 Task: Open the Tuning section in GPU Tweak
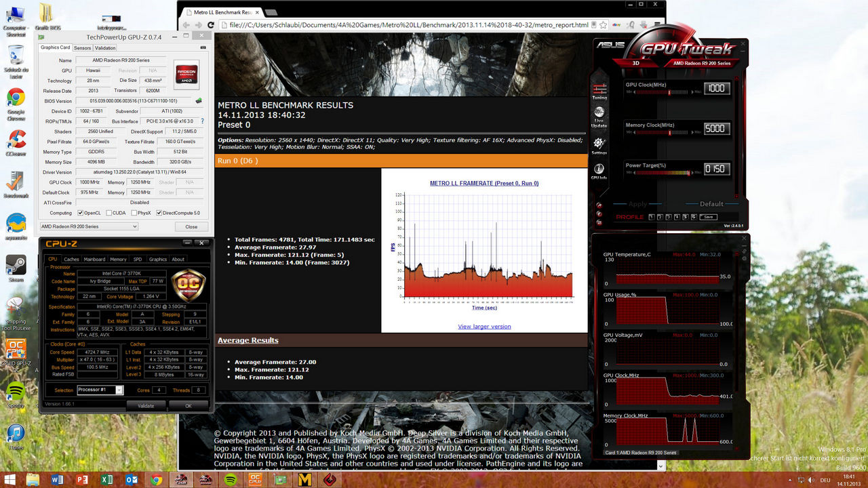599,91
